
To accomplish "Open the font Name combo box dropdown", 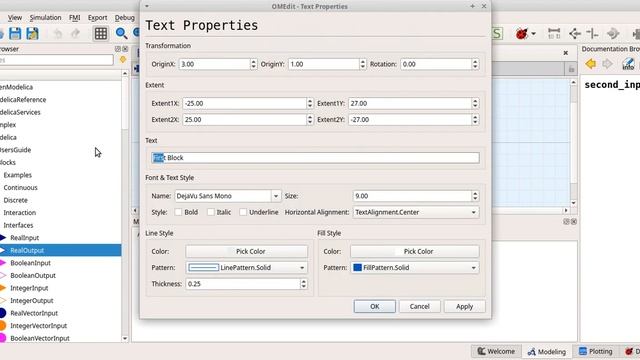I will [276, 196].
